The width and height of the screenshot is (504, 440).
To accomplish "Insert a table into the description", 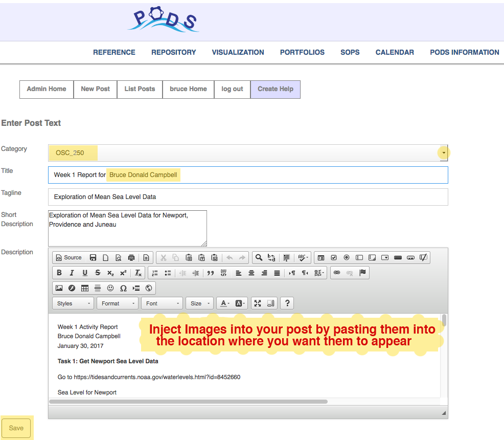I will coord(85,289).
